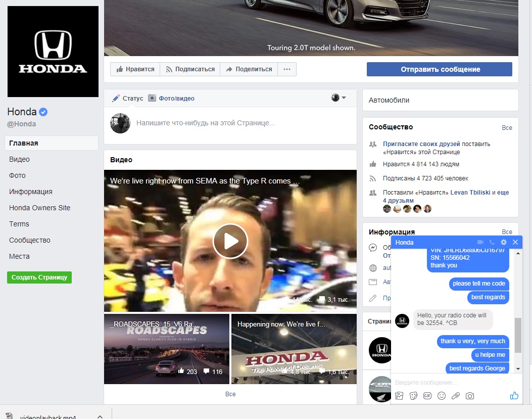Screen dimensions: 532x419
Task: Start a video call in Honda chat
Action: [480, 242]
